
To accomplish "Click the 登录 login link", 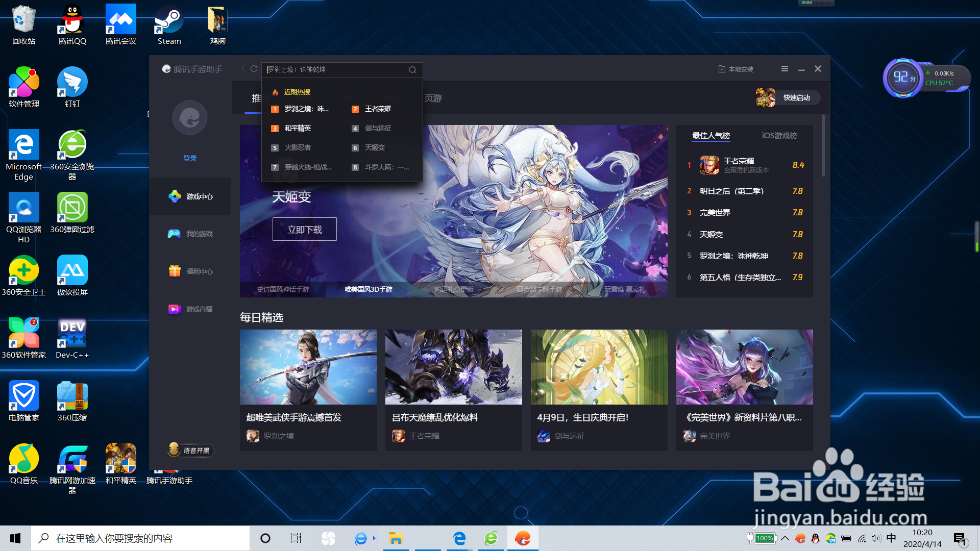I will (x=190, y=158).
